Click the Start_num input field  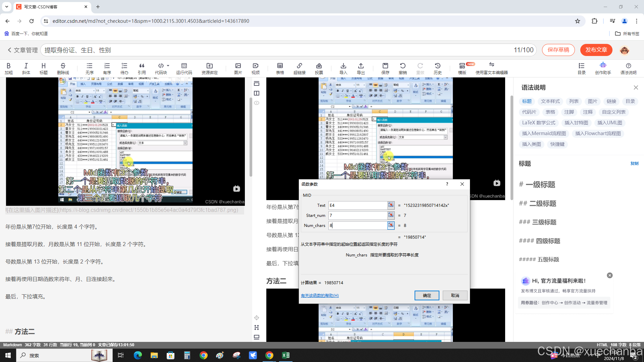(358, 215)
